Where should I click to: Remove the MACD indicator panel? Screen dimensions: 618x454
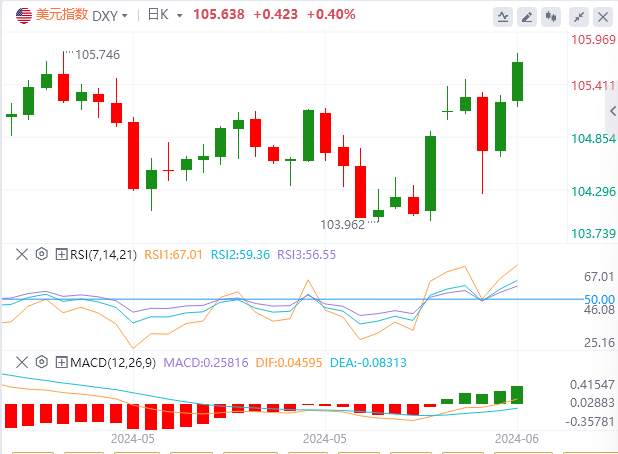(22, 362)
